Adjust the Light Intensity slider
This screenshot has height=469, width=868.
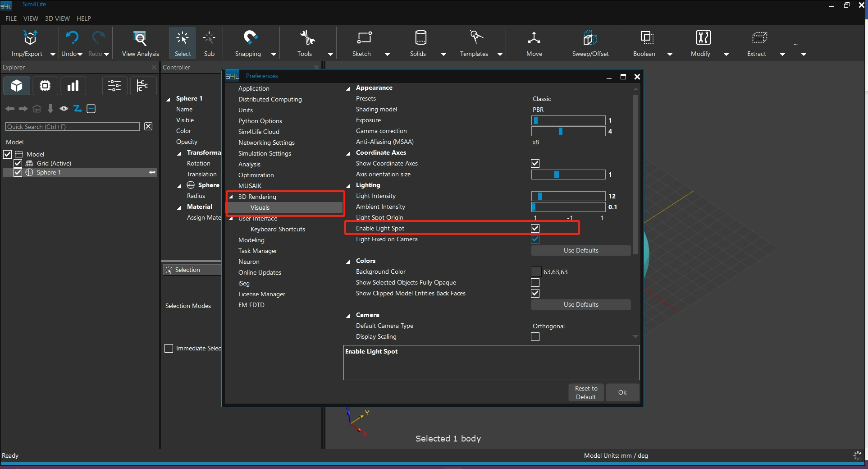568,196
